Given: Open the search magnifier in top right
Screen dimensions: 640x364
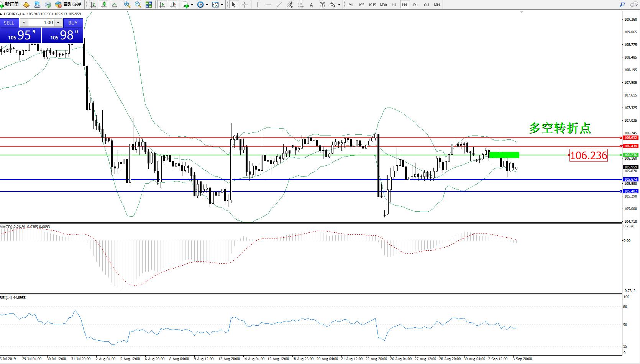Looking at the screenshot, I should (622, 5).
